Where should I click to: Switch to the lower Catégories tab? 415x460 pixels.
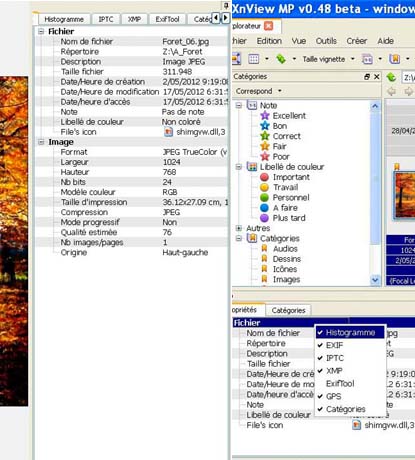pyautogui.click(x=288, y=310)
